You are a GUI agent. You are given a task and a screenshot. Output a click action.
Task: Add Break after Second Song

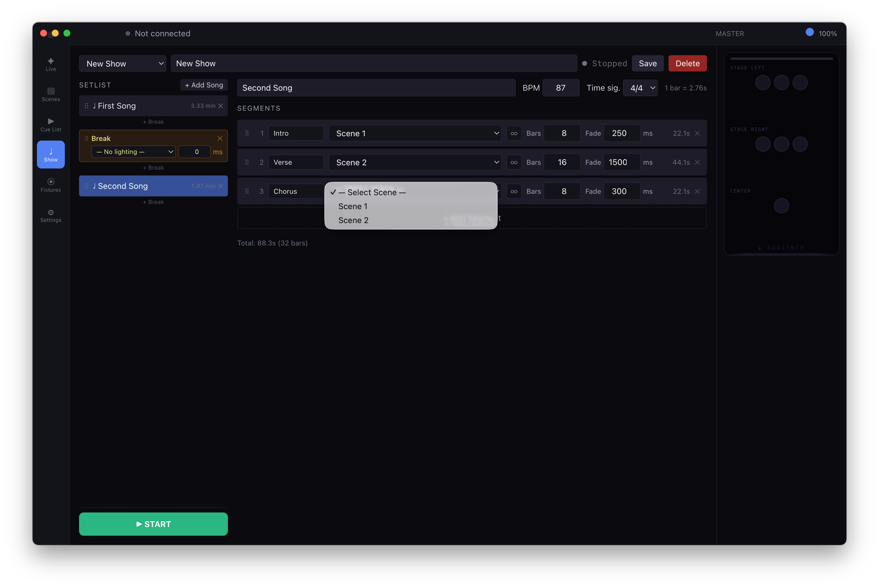click(x=153, y=202)
